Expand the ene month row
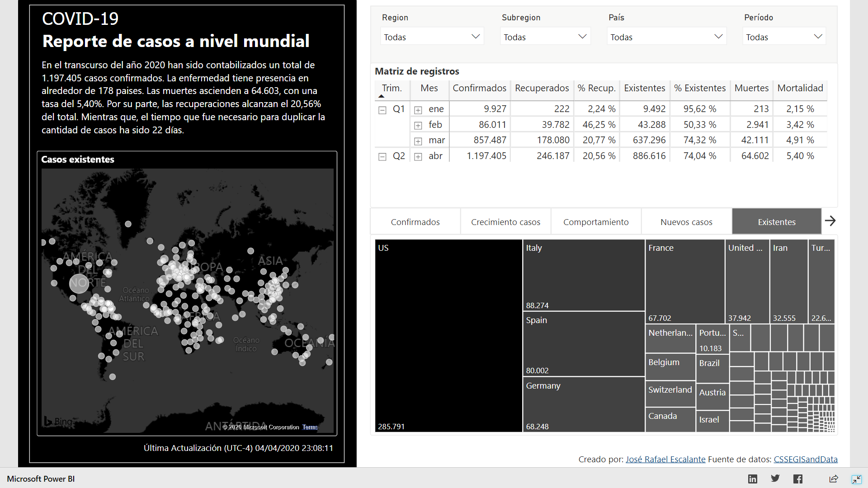Image resolution: width=868 pixels, height=488 pixels. 418,110
